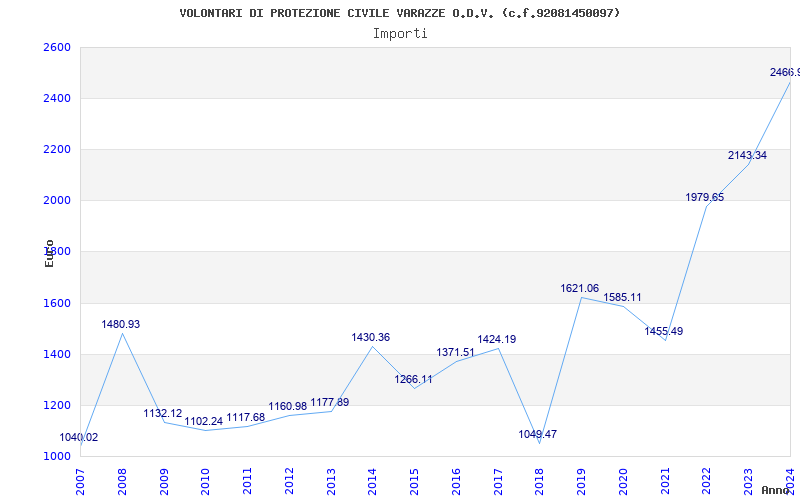
Task: Click the x-axis year 2017
Action: 498,482
